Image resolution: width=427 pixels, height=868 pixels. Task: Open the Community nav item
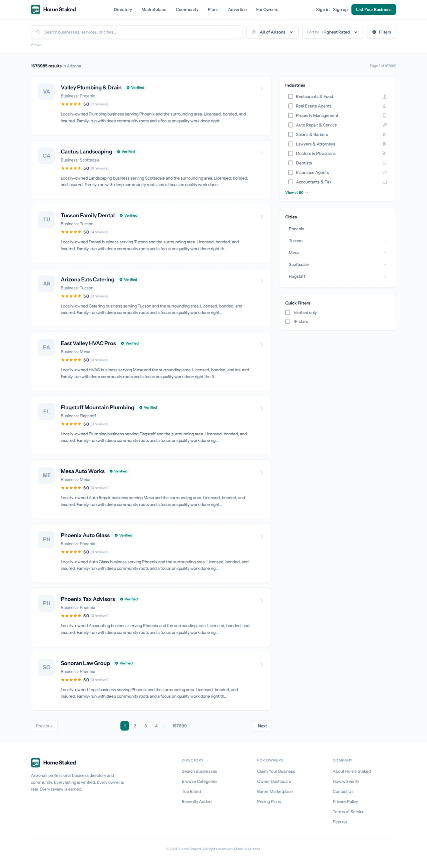point(187,9)
